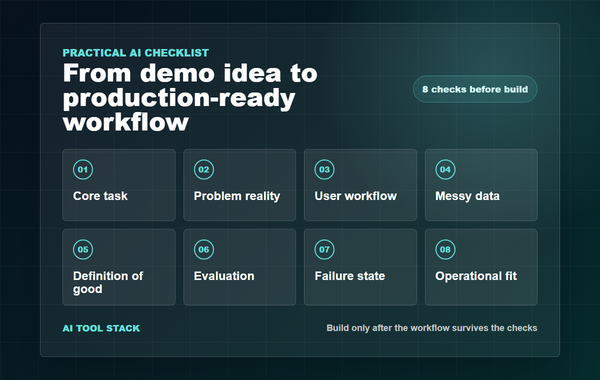Click the 04 number badge

coord(445,170)
